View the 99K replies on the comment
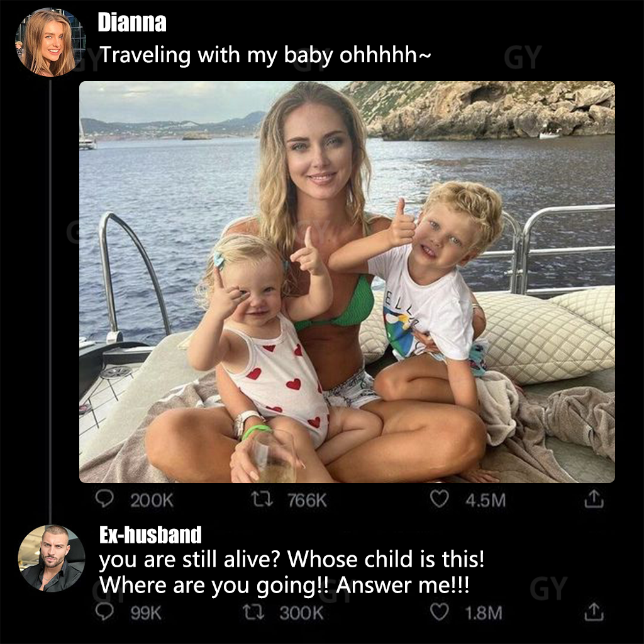 [x=146, y=613]
